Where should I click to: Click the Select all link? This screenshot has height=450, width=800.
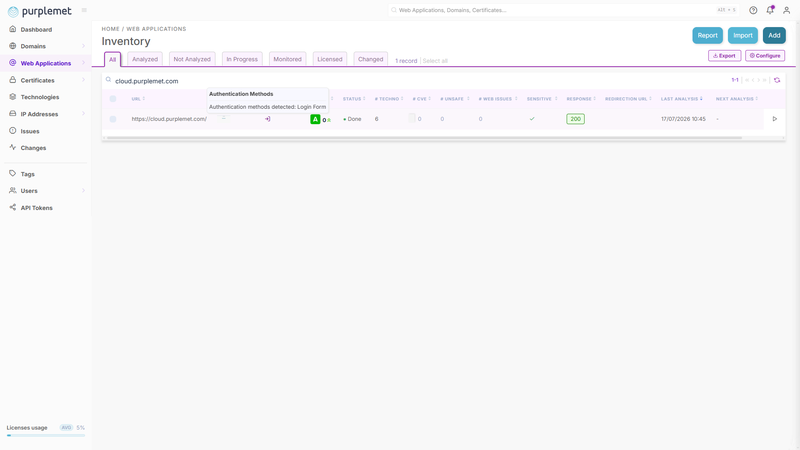[x=435, y=61]
